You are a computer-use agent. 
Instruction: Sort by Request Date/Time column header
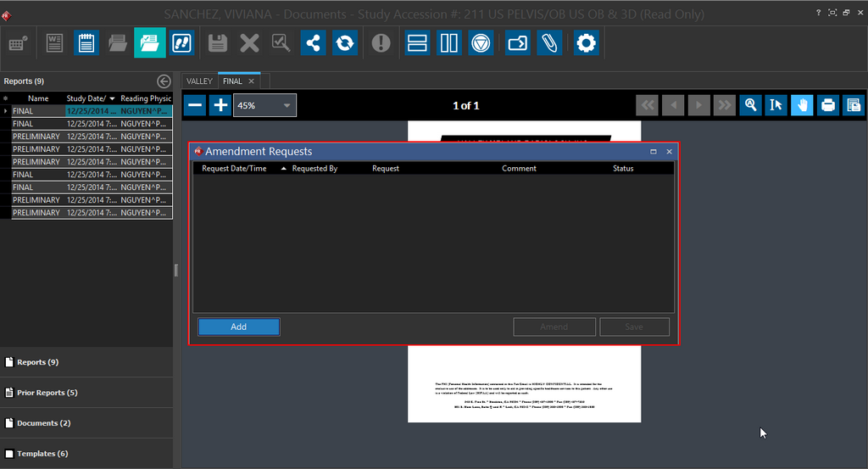coord(234,169)
